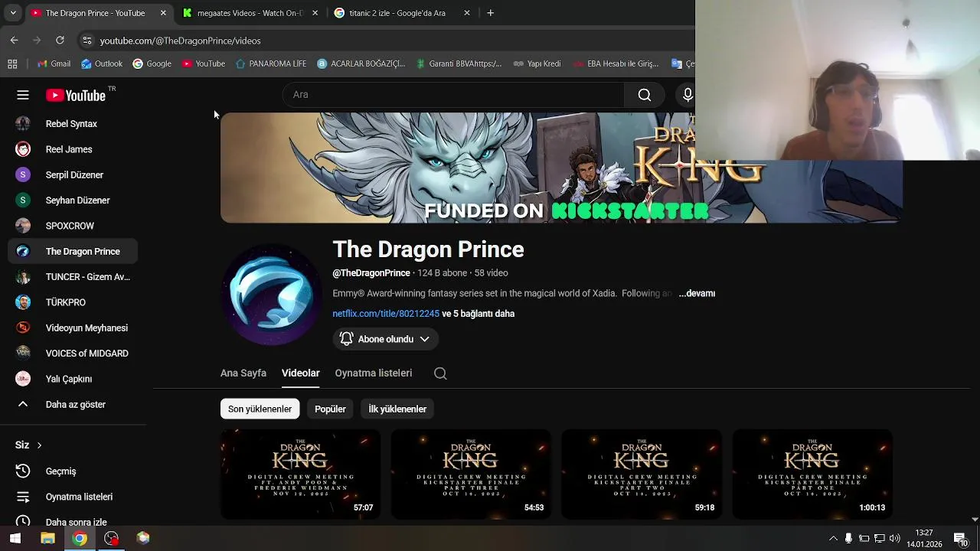Viewport: 980px width, 551px height.
Task: Filter videos by İlk yüklenenler
Action: click(x=397, y=409)
